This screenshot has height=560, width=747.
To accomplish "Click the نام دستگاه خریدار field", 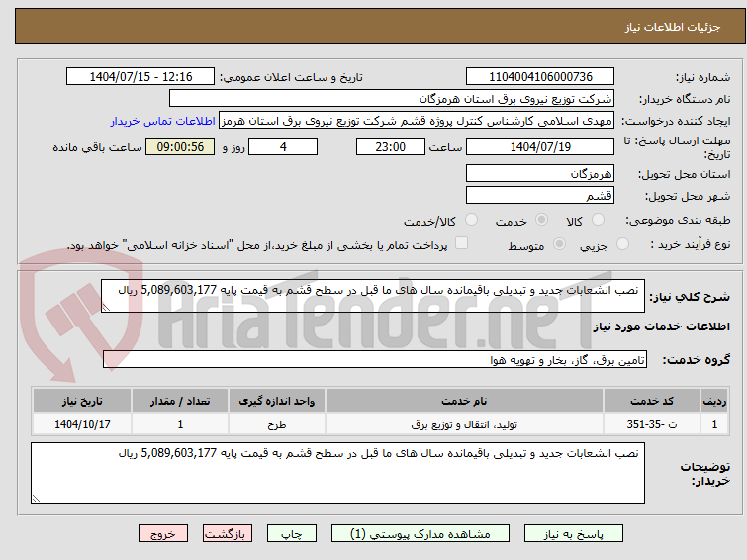I will coord(392,99).
